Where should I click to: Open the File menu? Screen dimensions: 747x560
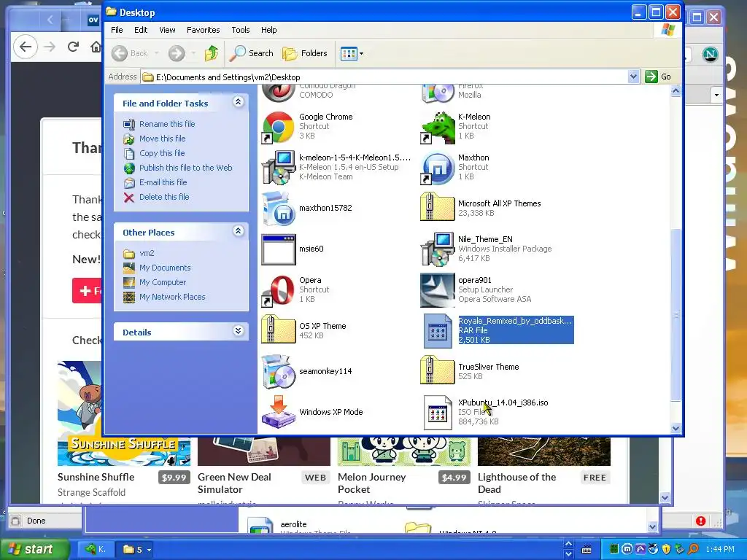[x=117, y=30]
